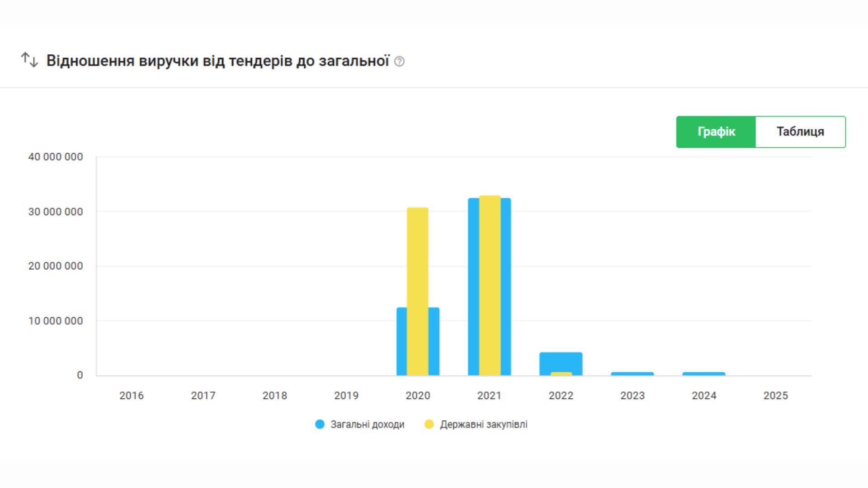The width and height of the screenshot is (868, 488).
Task: Click the chart title heading text
Action: [217, 61]
